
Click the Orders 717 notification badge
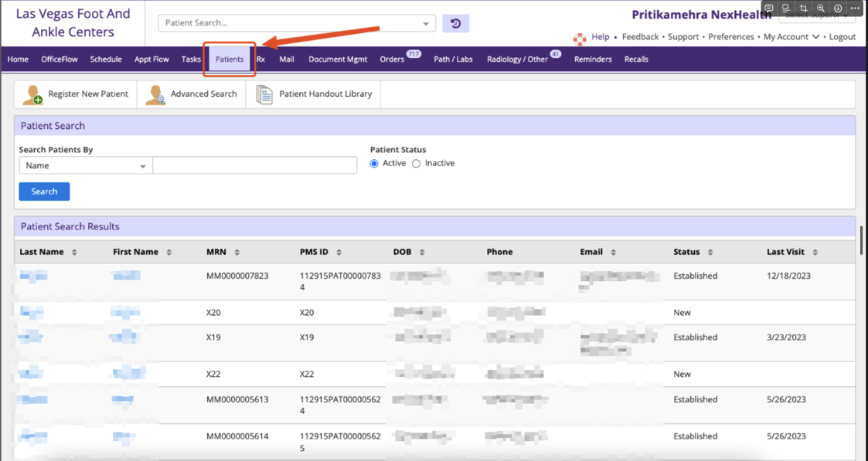click(414, 54)
